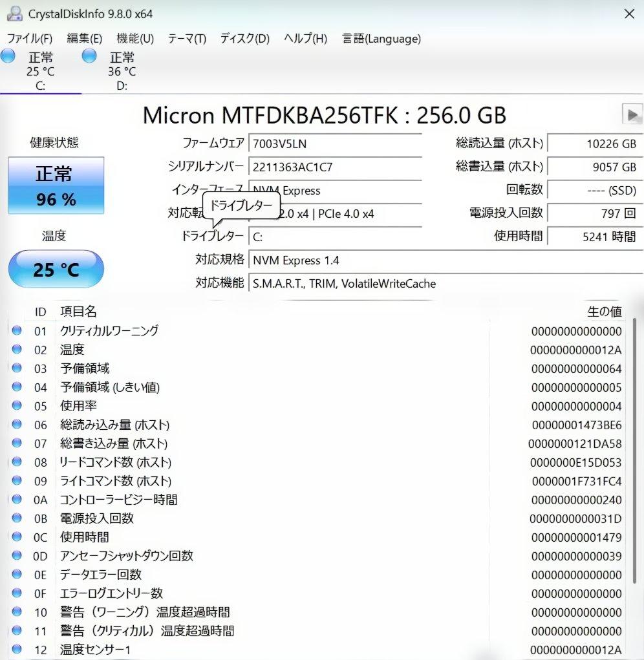Click the 正常 96 % health status button
The width and height of the screenshot is (644, 660).
(56, 186)
